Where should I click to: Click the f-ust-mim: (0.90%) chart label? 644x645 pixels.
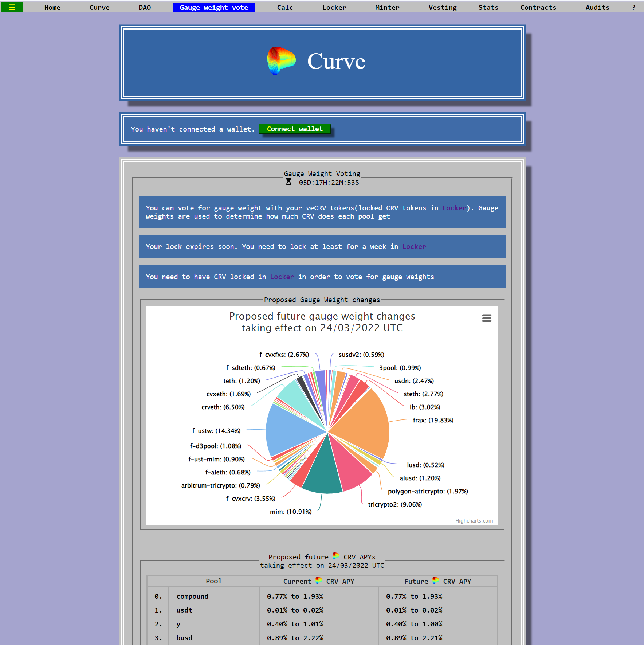coord(216,459)
